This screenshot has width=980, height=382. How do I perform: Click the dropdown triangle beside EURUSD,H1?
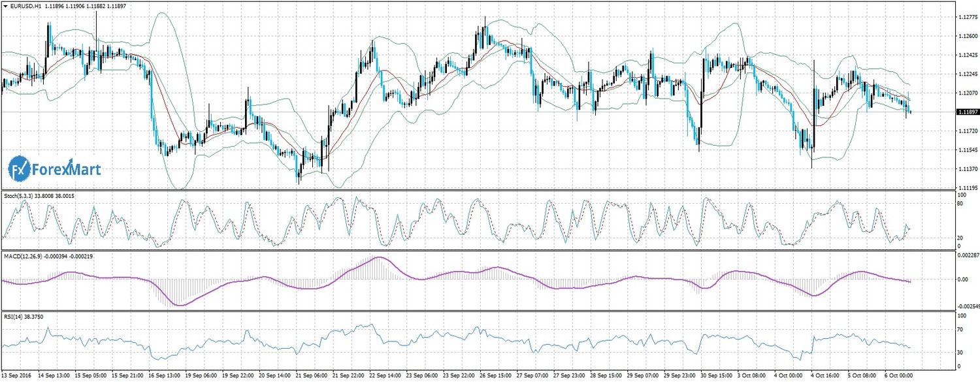(x=5, y=6)
